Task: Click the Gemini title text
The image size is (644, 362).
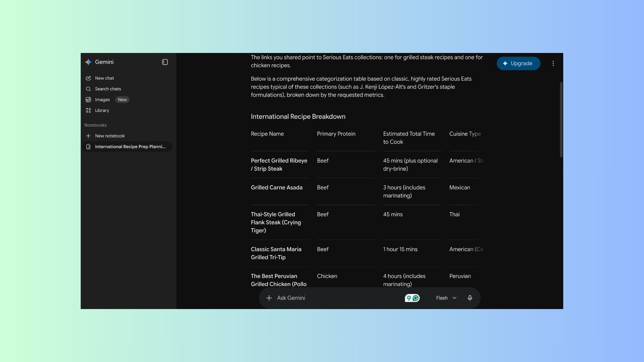Action: [x=104, y=62]
